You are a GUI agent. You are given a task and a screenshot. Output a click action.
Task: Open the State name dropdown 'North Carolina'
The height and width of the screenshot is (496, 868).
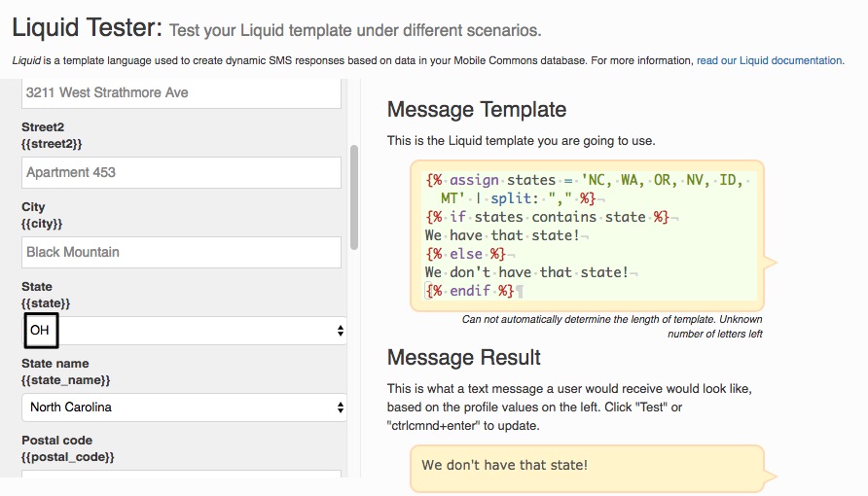point(184,407)
